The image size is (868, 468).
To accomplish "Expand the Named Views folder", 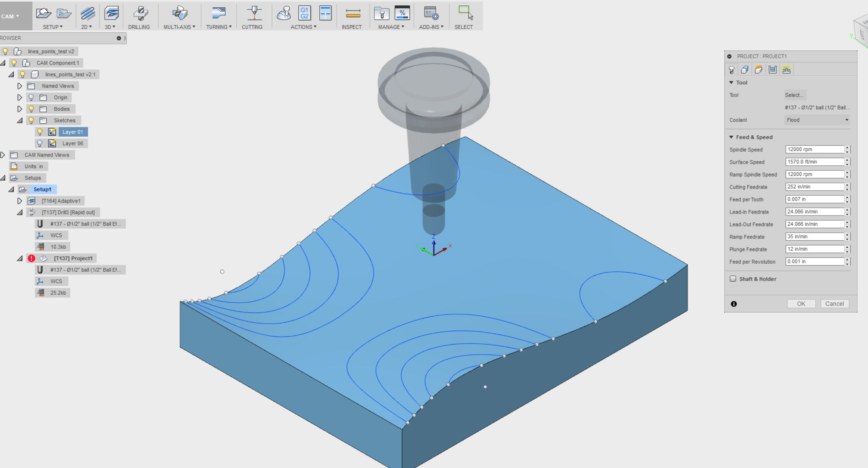I will click(19, 86).
